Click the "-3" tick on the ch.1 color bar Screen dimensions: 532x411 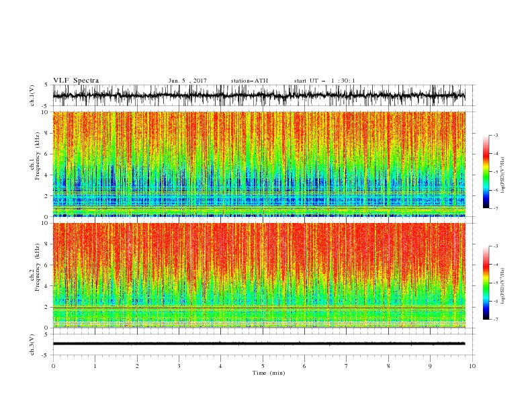pyautogui.click(x=495, y=135)
